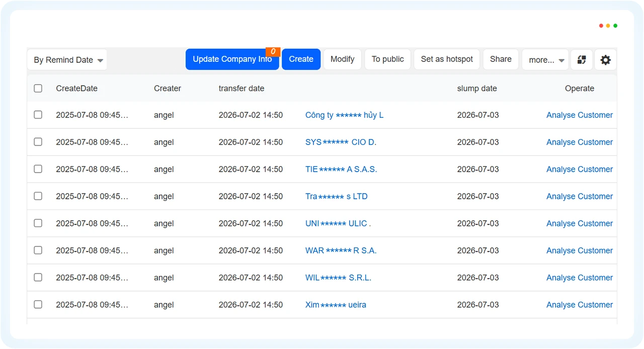Open company UNI ****** ULIC
644x349 pixels.
click(x=338, y=224)
